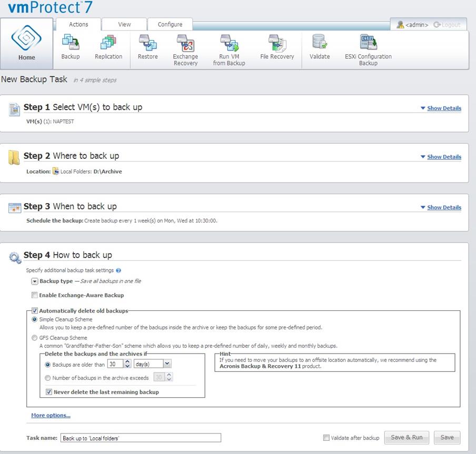
Task: Select GFS Cleanup Scheme radio button
Action: (x=35, y=338)
